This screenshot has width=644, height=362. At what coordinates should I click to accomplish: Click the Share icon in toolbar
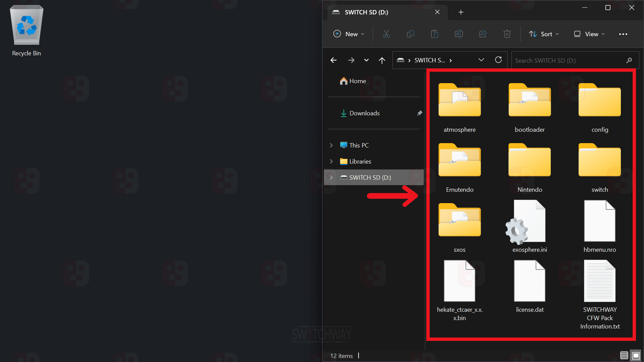tap(483, 34)
